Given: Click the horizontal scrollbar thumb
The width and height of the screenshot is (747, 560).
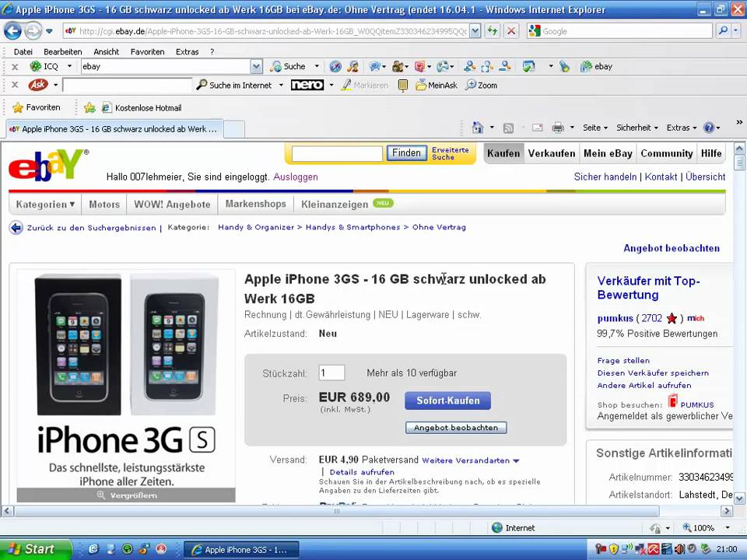Looking at the screenshot, I should click(x=337, y=512).
